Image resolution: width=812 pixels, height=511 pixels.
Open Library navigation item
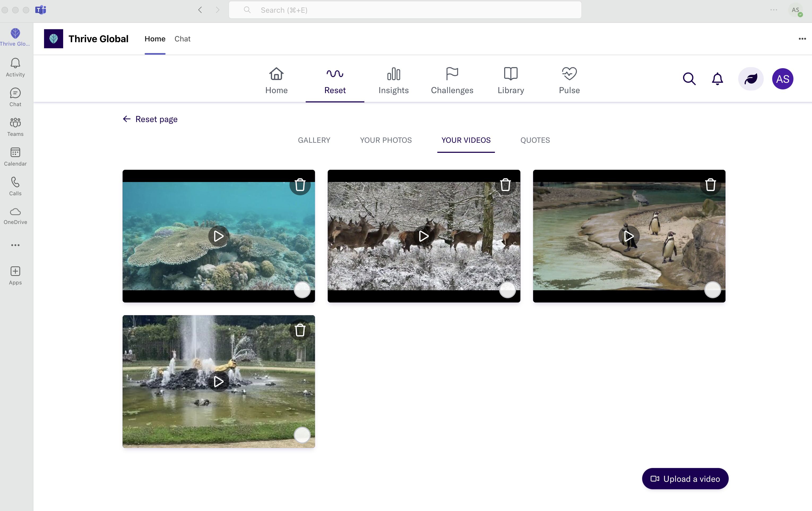pyautogui.click(x=511, y=81)
